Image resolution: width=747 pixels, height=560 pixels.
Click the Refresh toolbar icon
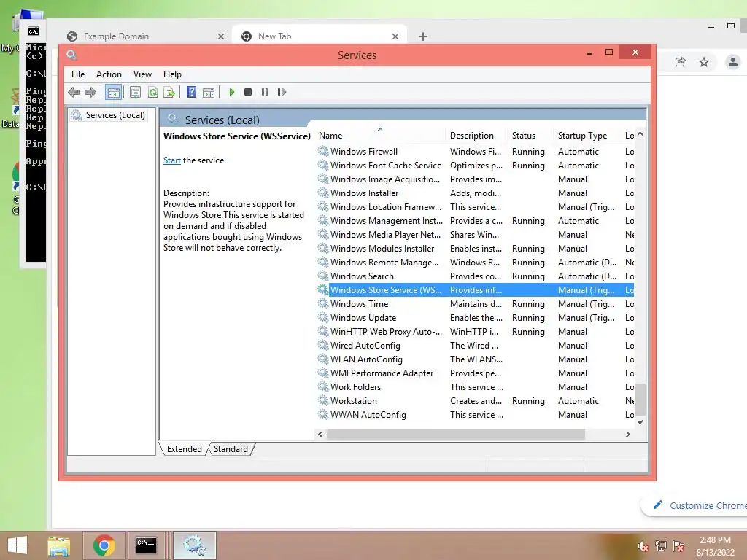click(x=152, y=92)
